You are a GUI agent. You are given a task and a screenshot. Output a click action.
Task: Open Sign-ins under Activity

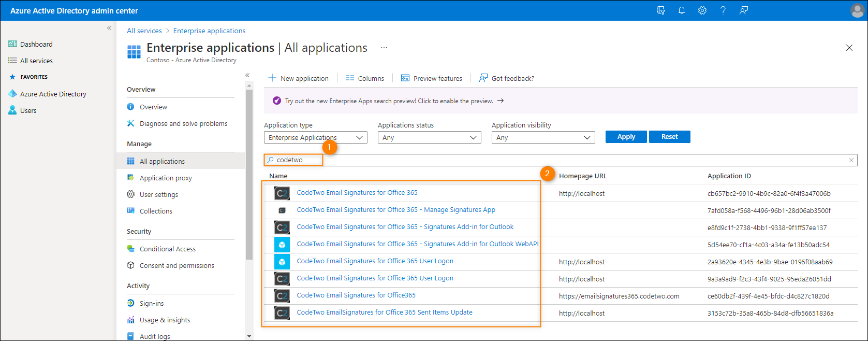[151, 303]
